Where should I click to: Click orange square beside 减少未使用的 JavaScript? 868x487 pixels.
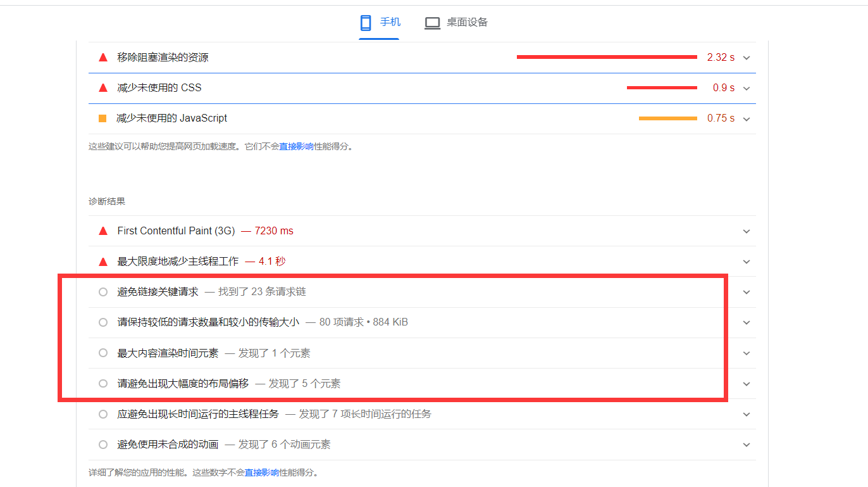click(x=102, y=118)
